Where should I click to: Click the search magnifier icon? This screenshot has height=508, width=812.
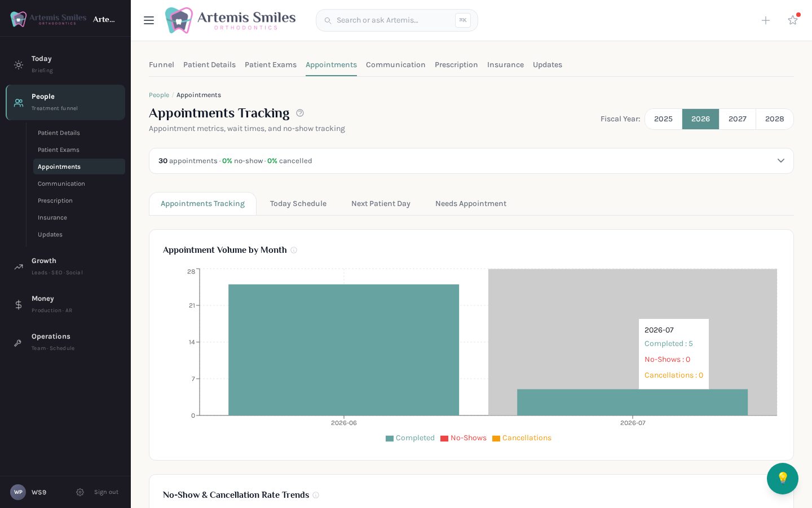[x=328, y=20]
